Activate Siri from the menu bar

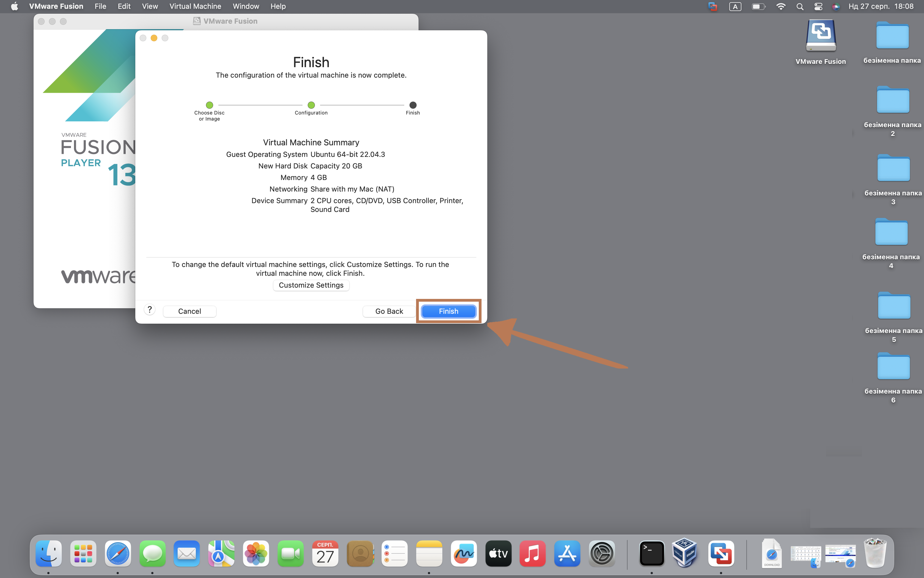836,6
